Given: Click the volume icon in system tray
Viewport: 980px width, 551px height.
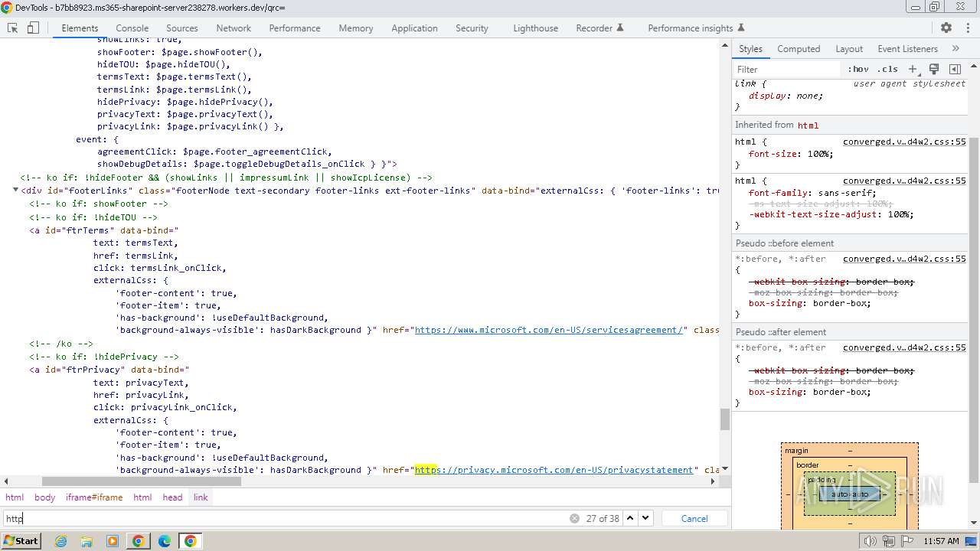Looking at the screenshot, I should (x=870, y=541).
